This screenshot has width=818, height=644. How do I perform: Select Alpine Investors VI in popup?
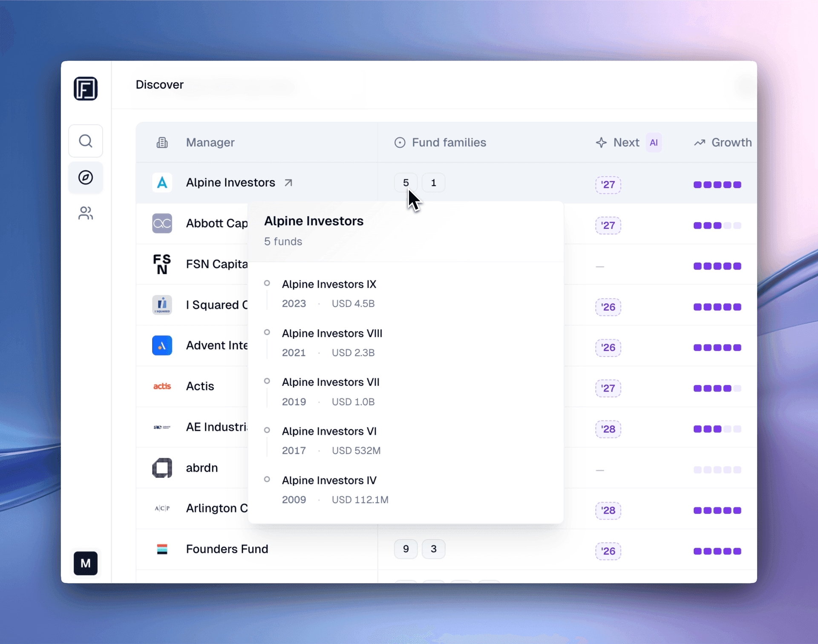[x=329, y=431]
